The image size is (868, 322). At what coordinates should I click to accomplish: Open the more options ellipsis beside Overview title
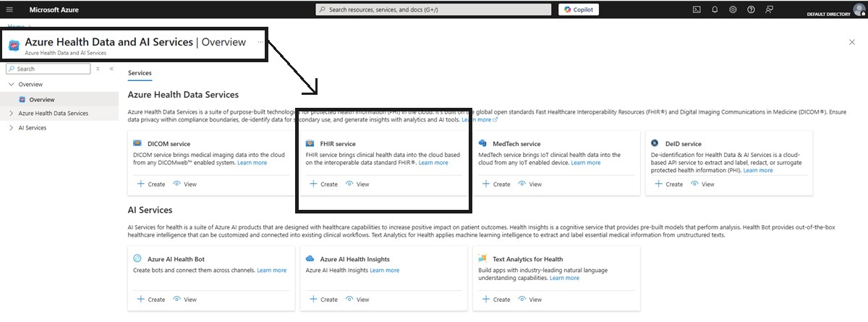[x=260, y=42]
